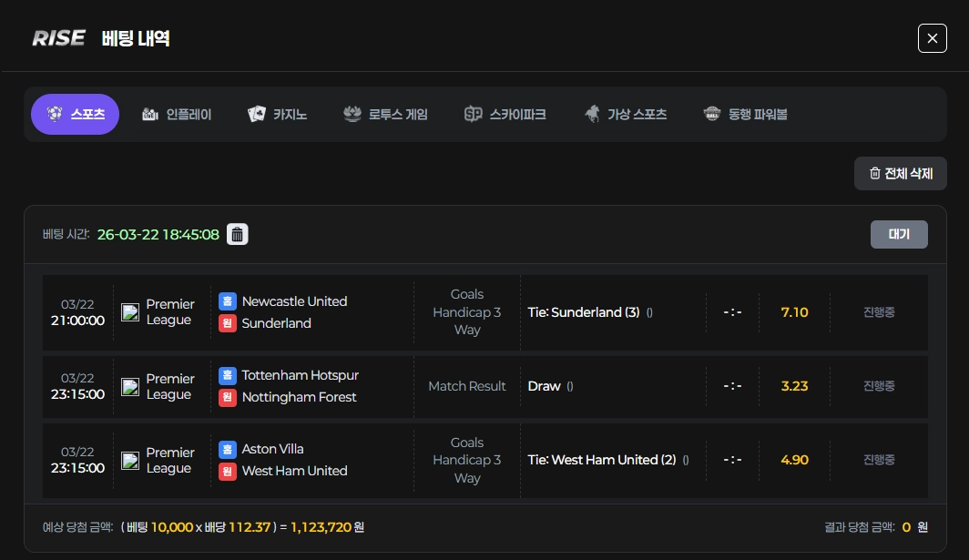This screenshot has height=560, width=969.
Task: Click the red away badge next to Sunderland
Action: tap(228, 323)
